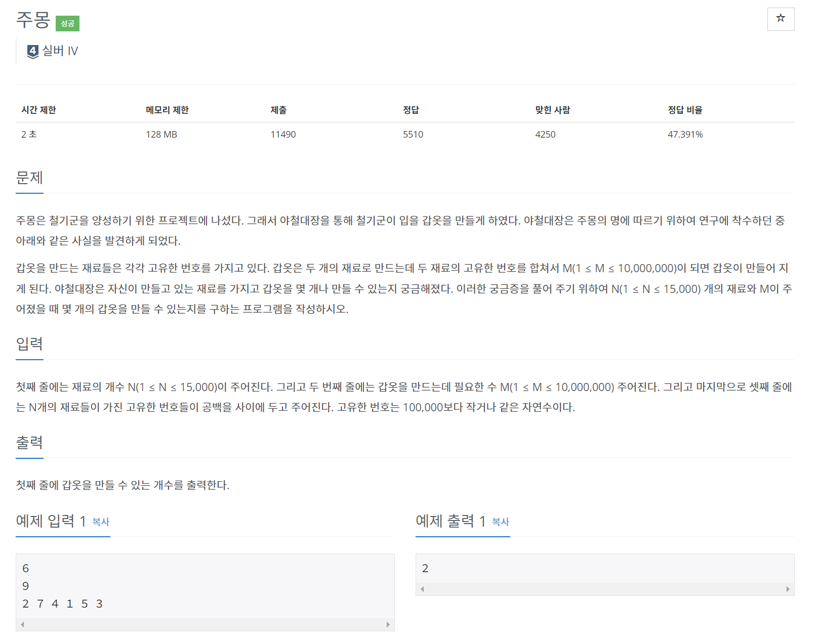817x644 pixels.
Task: Click the sample output value 2
Action: click(x=425, y=569)
